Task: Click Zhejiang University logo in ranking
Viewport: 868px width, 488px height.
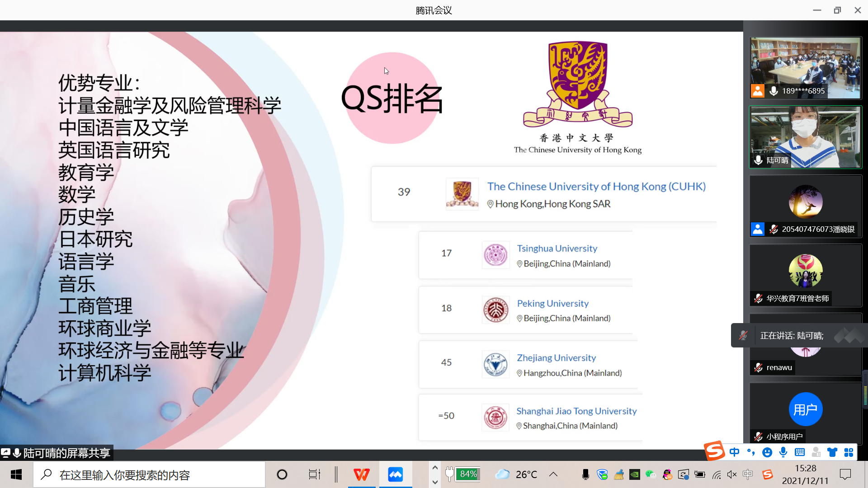Action: click(495, 364)
